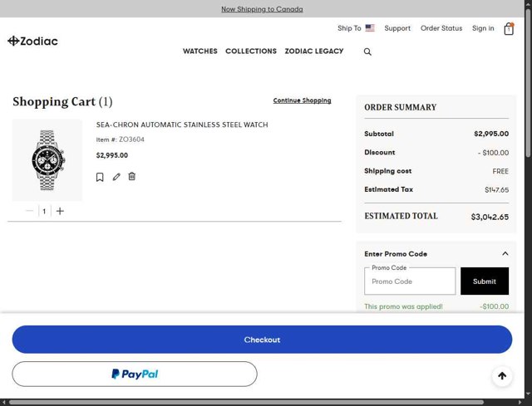Increase quantity with the plus button
Screen dimensions: 532x406
60,211
